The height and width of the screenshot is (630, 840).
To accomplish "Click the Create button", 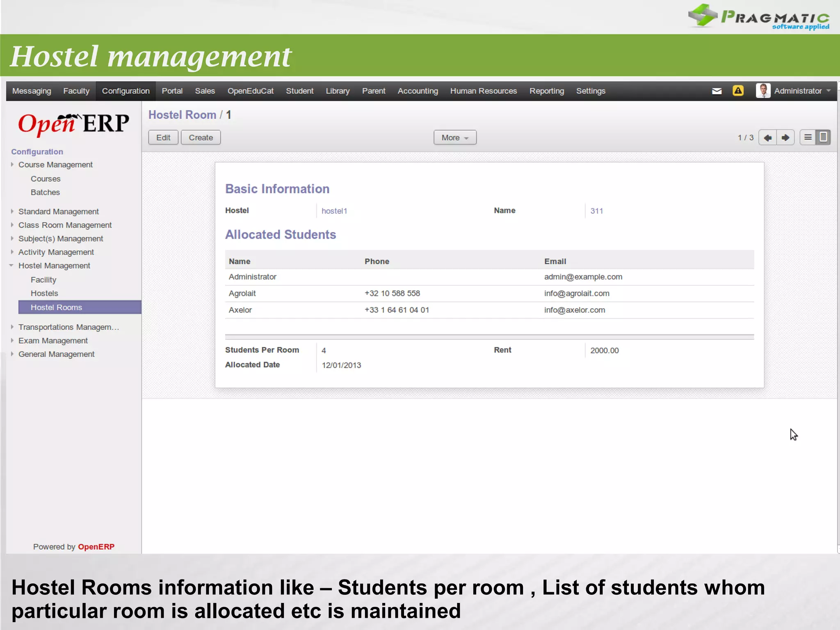I will pyautogui.click(x=201, y=137).
